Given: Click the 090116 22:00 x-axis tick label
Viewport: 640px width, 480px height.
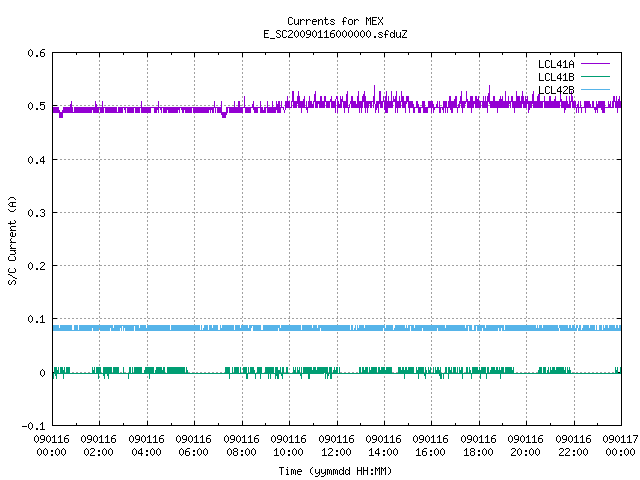Looking at the screenshot, I should pos(573,446).
